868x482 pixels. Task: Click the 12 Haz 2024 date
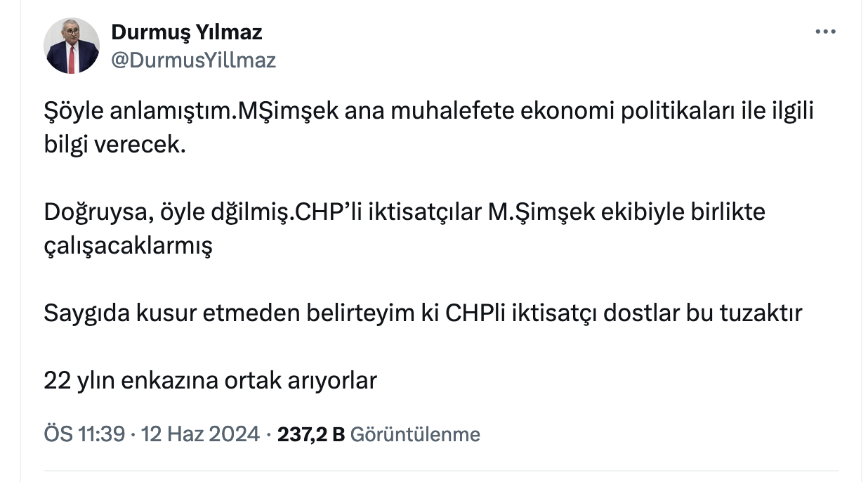click(200, 434)
